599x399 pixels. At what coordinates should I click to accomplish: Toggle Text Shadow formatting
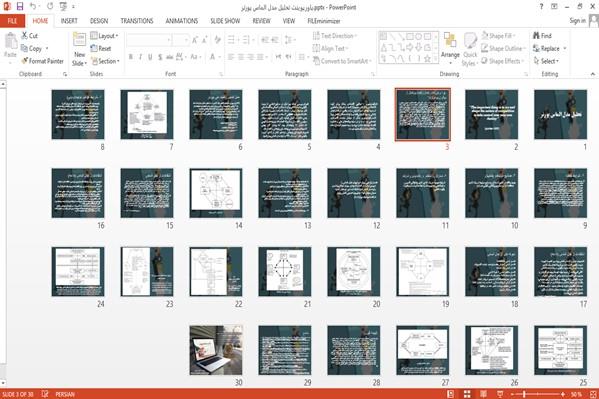click(160, 57)
